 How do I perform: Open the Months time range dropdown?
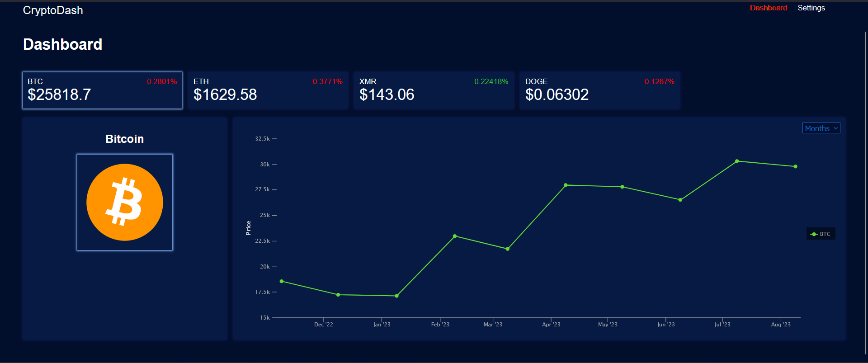(821, 128)
